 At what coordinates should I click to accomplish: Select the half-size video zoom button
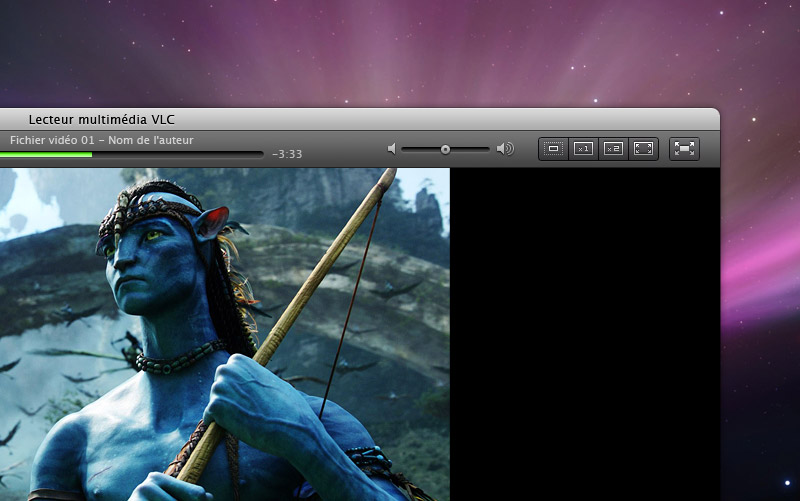(x=554, y=149)
